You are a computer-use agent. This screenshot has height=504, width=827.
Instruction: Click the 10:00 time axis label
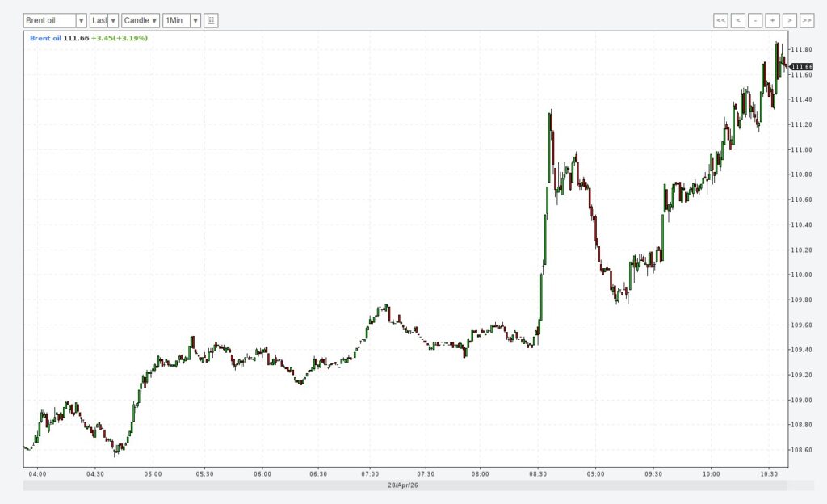711,474
